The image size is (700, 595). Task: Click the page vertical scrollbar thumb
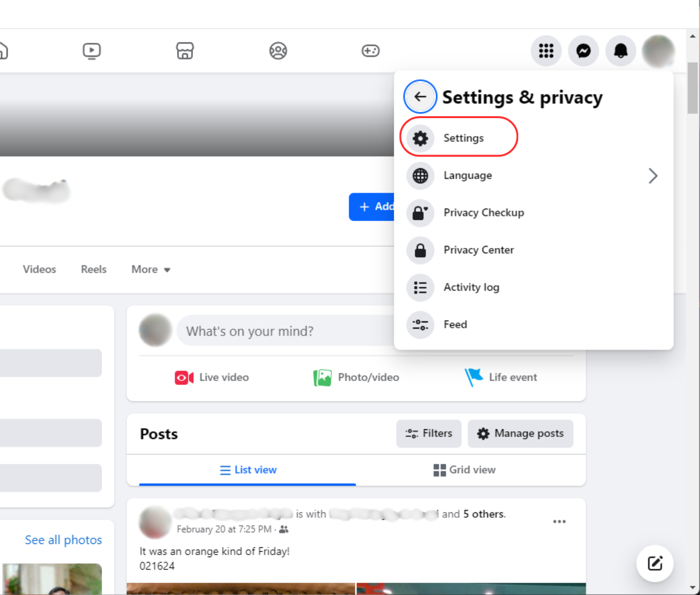(693, 88)
